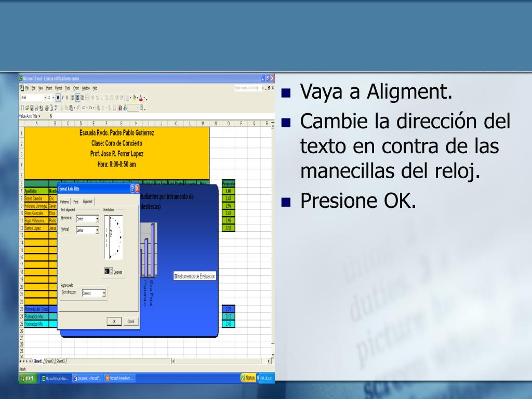Click the Print icon in toolbar

click(47, 108)
